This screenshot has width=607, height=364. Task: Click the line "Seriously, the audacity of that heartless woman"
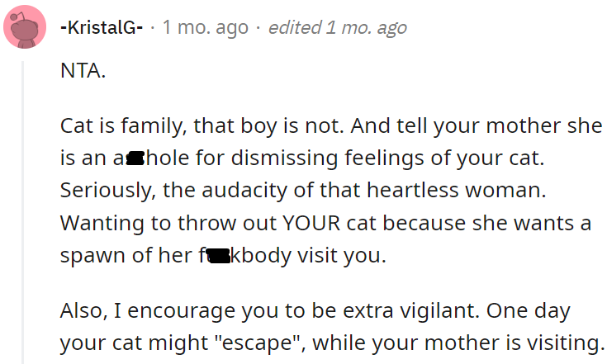click(x=304, y=189)
